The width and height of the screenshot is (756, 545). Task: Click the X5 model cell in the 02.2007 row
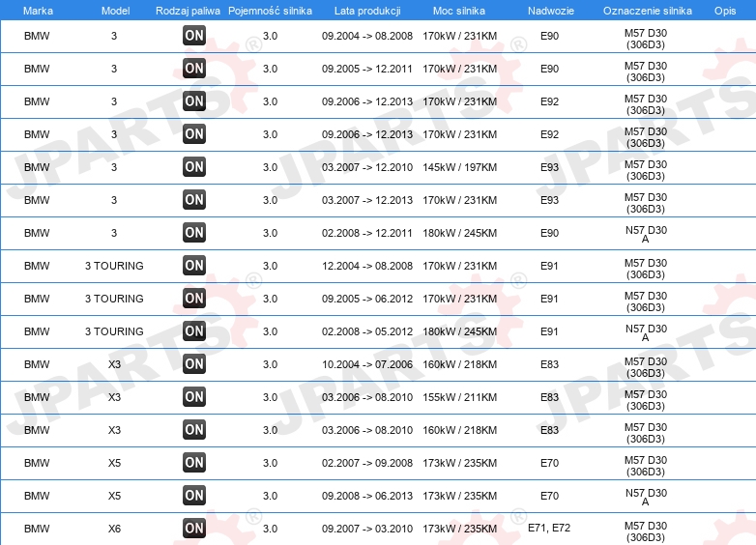tap(114, 463)
